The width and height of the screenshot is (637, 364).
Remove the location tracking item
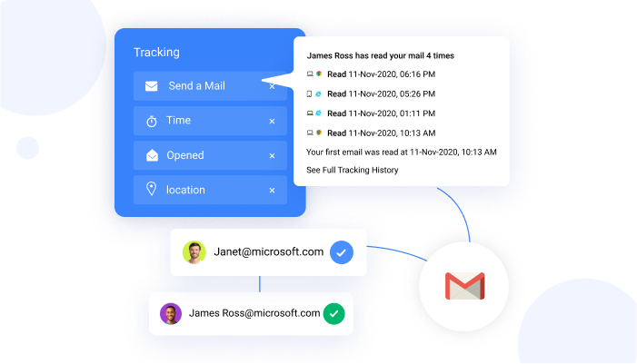(273, 190)
